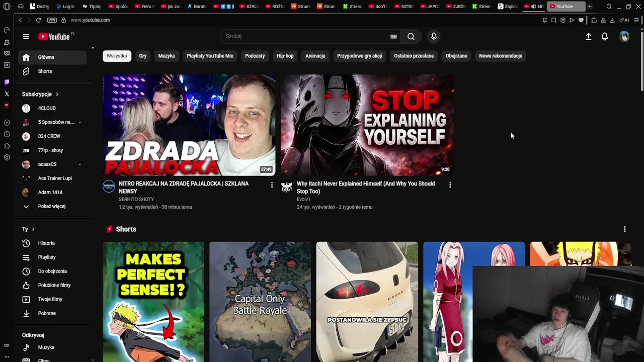Open YouTube notifications bell

pyautogui.click(x=605, y=37)
